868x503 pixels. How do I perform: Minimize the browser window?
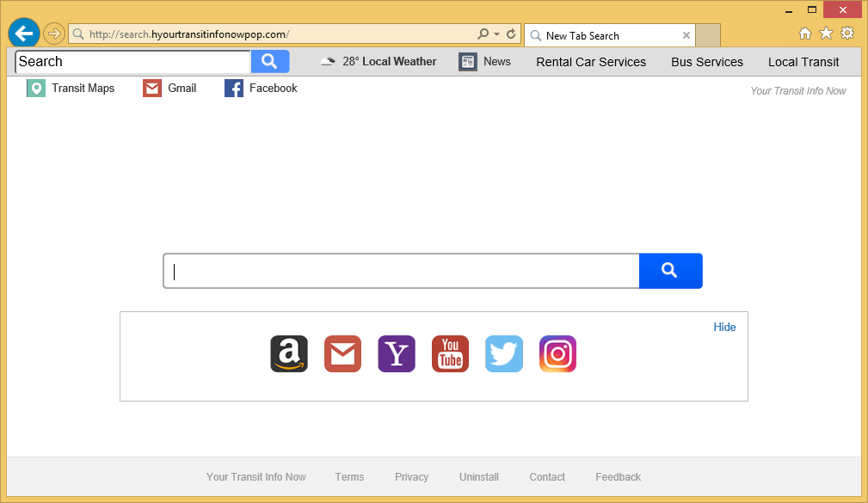point(789,10)
